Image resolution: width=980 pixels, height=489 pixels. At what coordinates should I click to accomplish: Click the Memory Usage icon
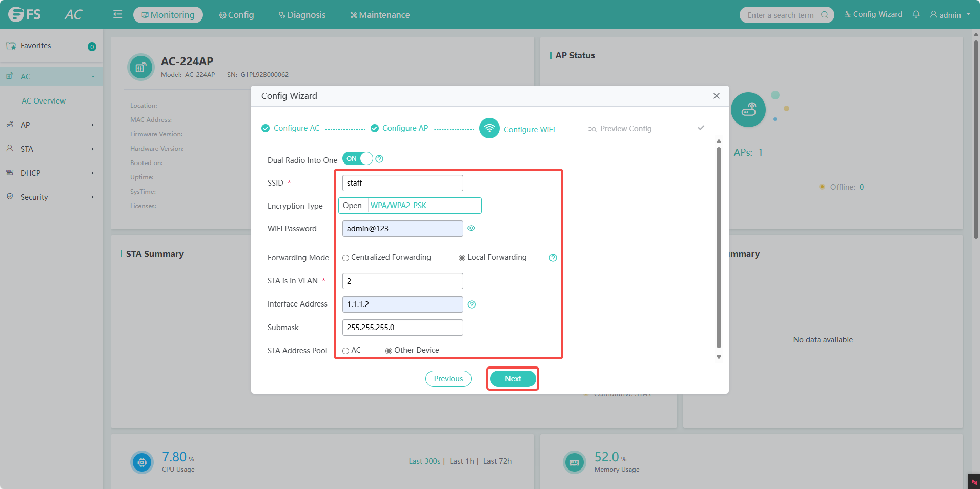(x=575, y=462)
